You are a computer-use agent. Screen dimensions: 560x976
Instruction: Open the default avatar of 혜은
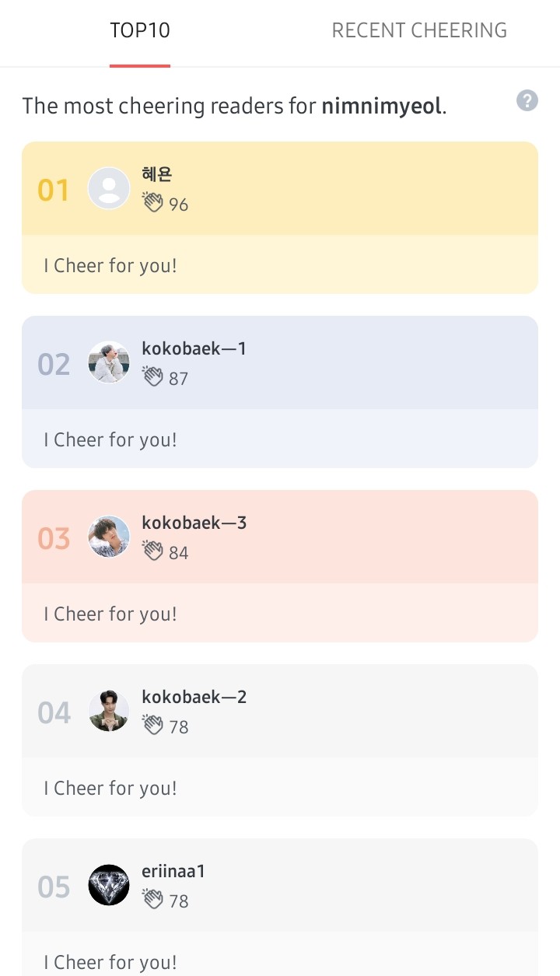pos(109,188)
